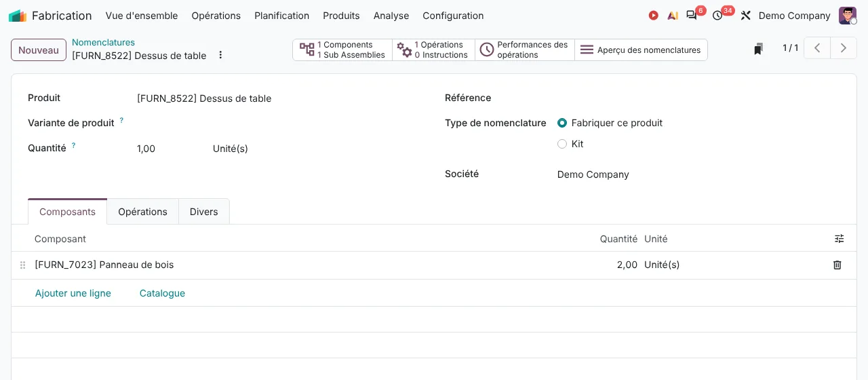Open the Planification menu
868x380 pixels.
coord(282,16)
